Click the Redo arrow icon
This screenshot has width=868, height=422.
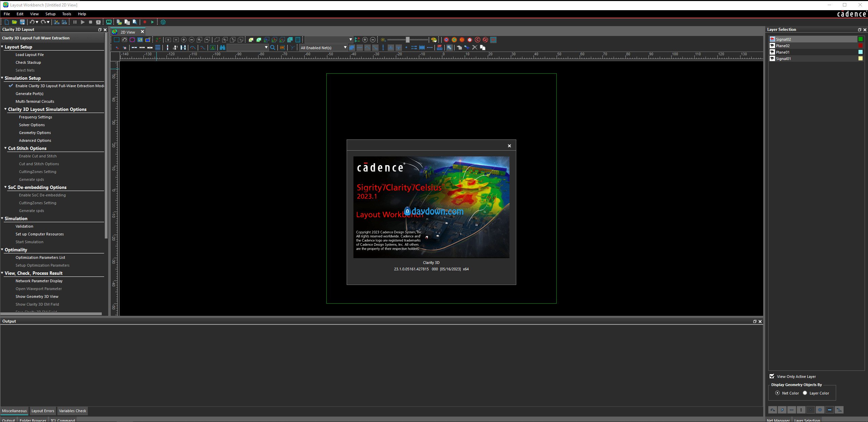43,22
